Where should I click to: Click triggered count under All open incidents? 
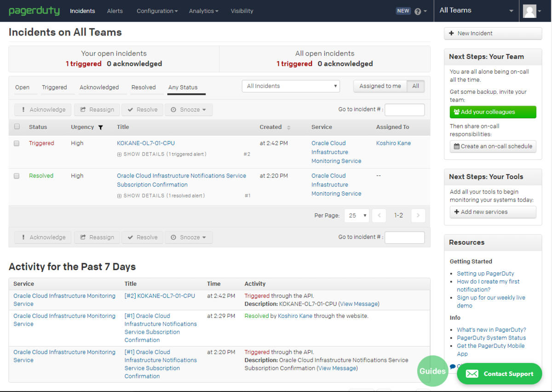tap(294, 64)
